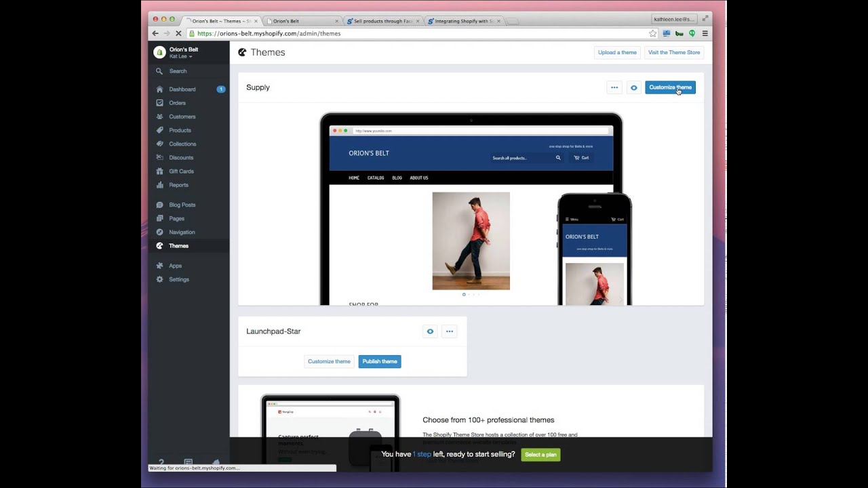Screen dimensions: 868x488
Task: Click the Launchpad-Star theme title
Action: click(x=273, y=331)
